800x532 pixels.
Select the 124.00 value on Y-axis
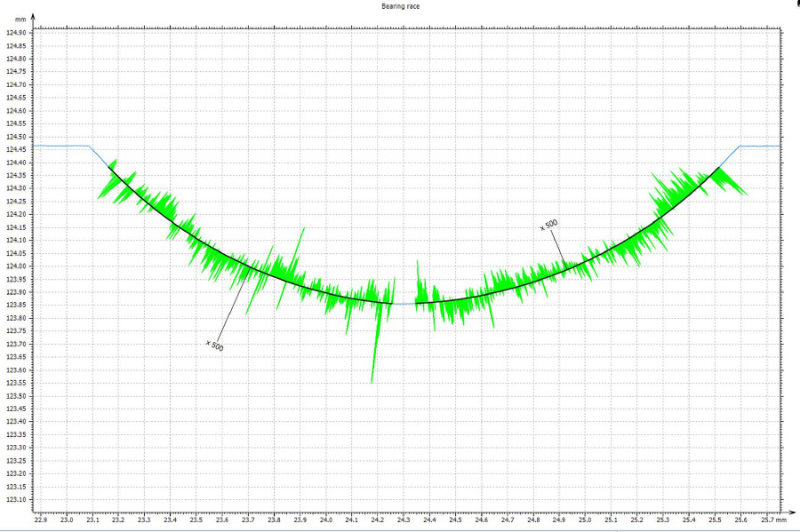coord(16,266)
